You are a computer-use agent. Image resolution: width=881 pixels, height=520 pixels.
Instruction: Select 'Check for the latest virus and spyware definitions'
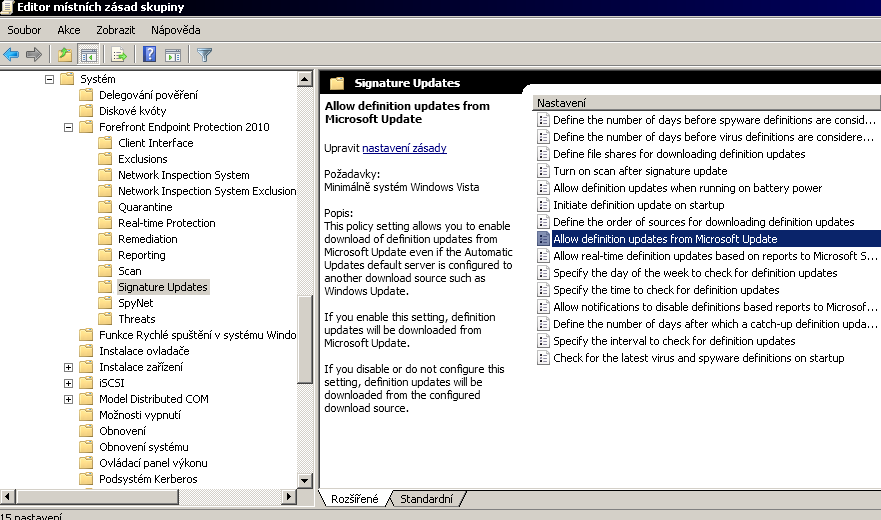698,358
